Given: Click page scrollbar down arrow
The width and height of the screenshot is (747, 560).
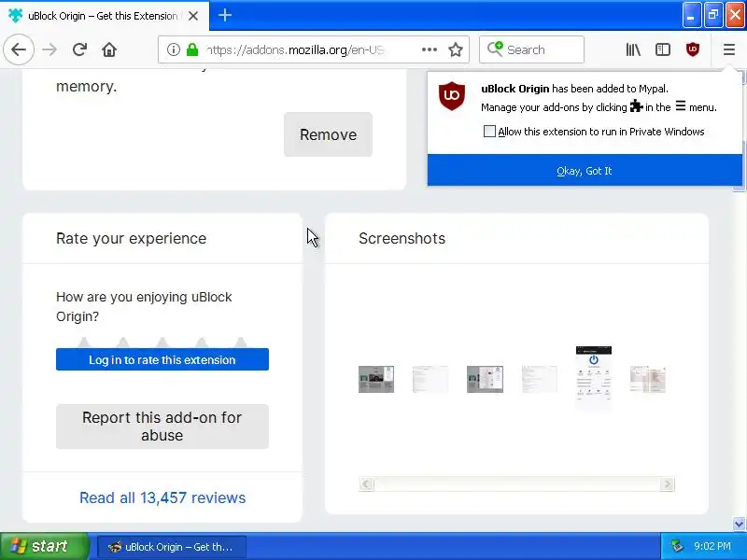Looking at the screenshot, I should coord(739,524).
